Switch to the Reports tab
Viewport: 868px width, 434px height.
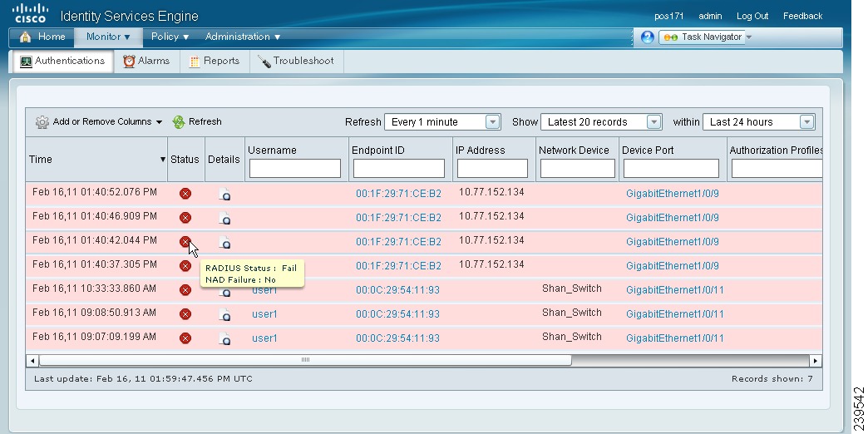[215, 61]
